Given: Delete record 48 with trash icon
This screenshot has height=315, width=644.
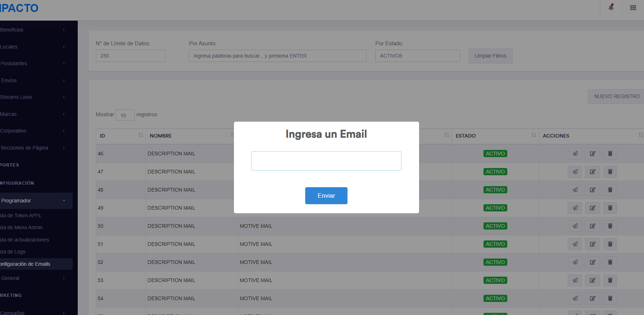Looking at the screenshot, I should [x=610, y=190].
